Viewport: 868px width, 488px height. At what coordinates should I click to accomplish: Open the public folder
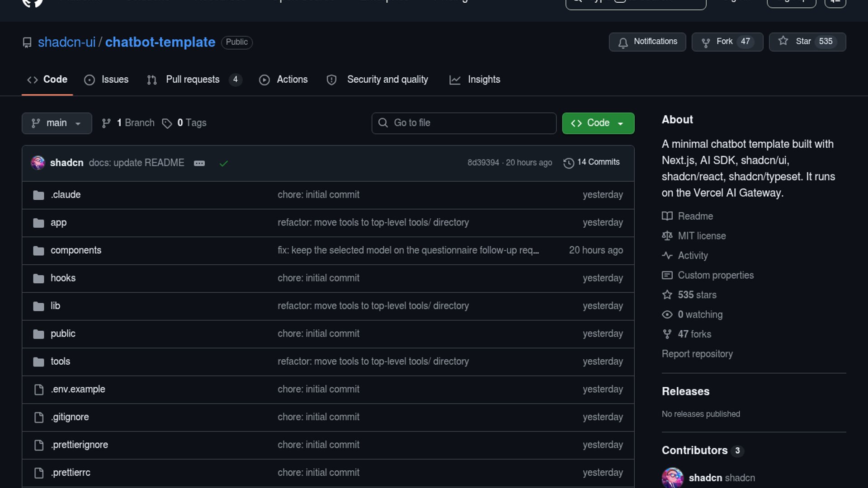63,334
